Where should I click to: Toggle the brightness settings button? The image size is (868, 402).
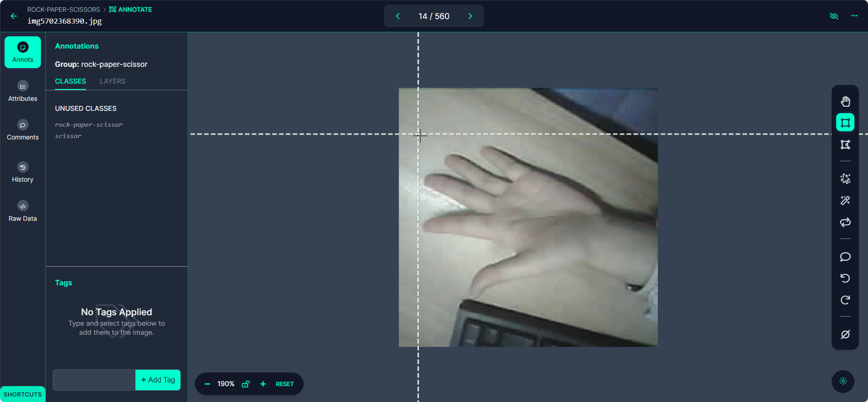tap(843, 381)
